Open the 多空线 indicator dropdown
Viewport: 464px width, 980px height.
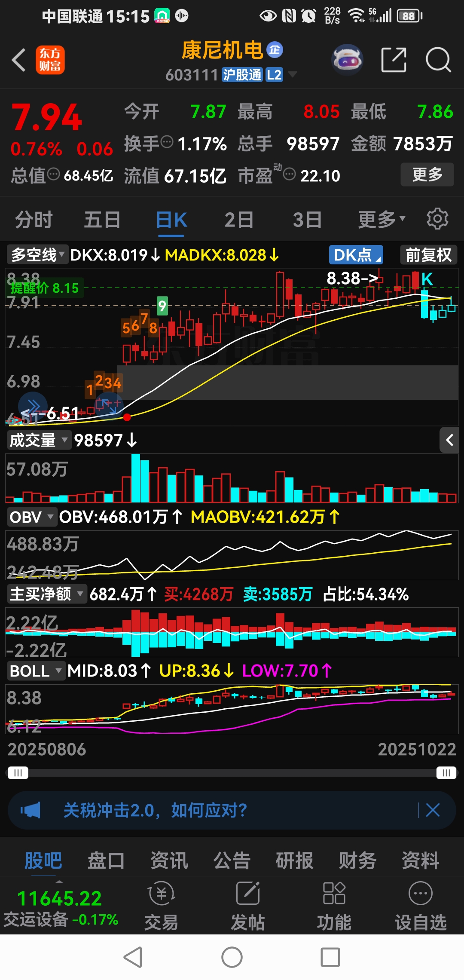coord(37,254)
